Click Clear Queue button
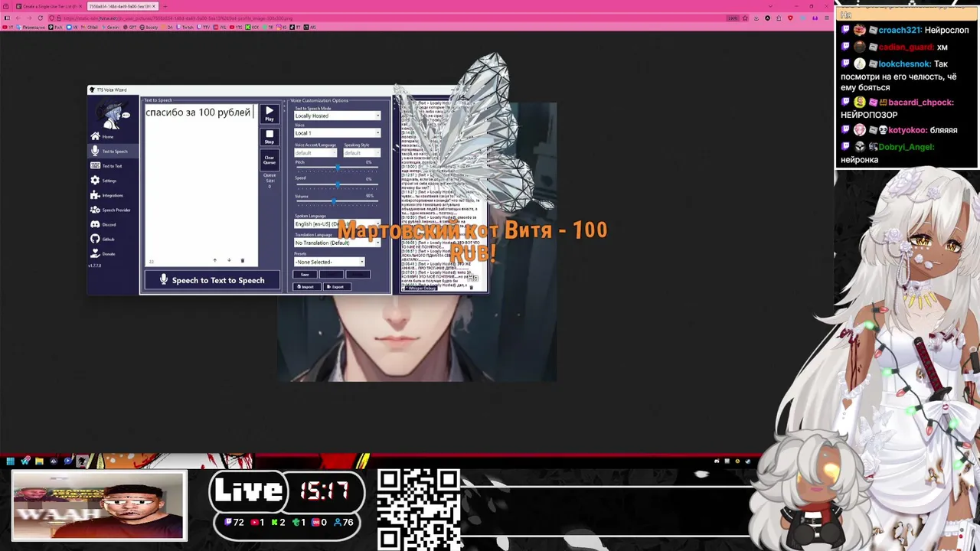Image resolution: width=980 pixels, height=551 pixels. (269, 159)
